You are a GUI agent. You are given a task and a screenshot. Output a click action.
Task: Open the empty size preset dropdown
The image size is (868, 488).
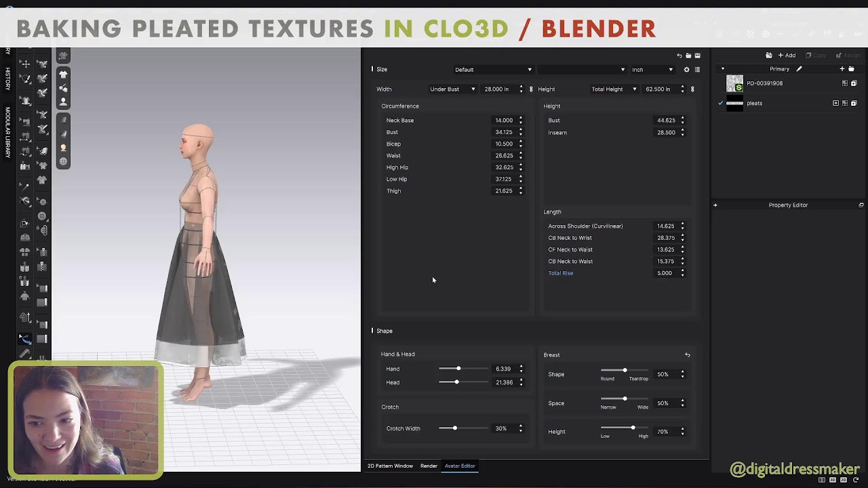point(582,69)
